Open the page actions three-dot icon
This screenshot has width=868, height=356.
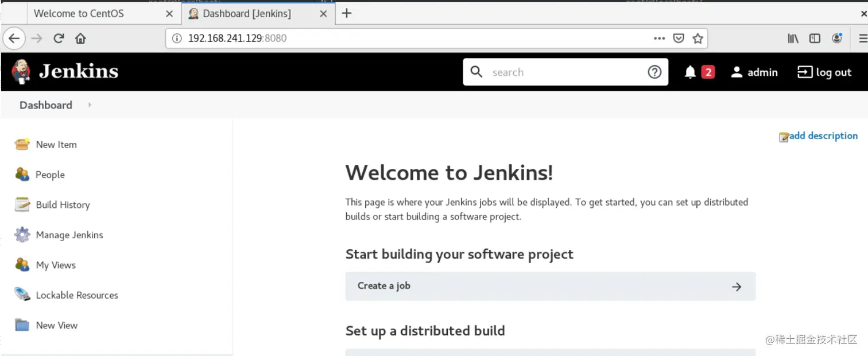pyautogui.click(x=659, y=38)
